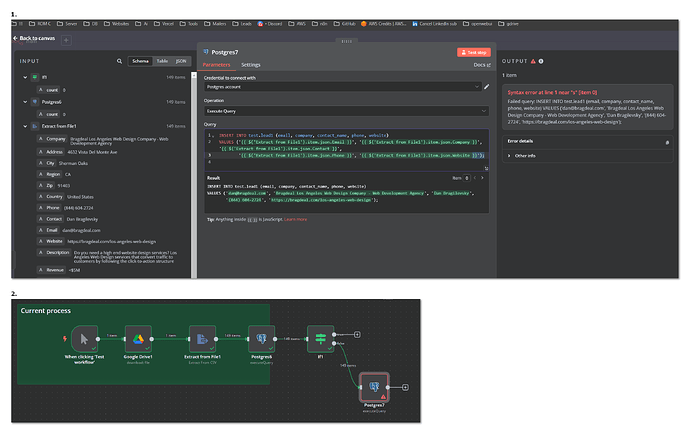Select the Description field pill in schema
This screenshot has height=434, width=690.
point(54,253)
